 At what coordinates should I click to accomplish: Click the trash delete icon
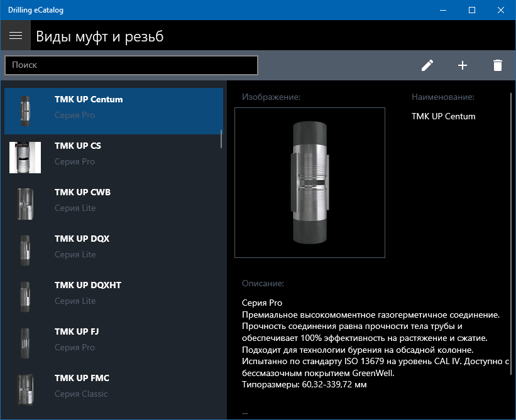point(498,65)
